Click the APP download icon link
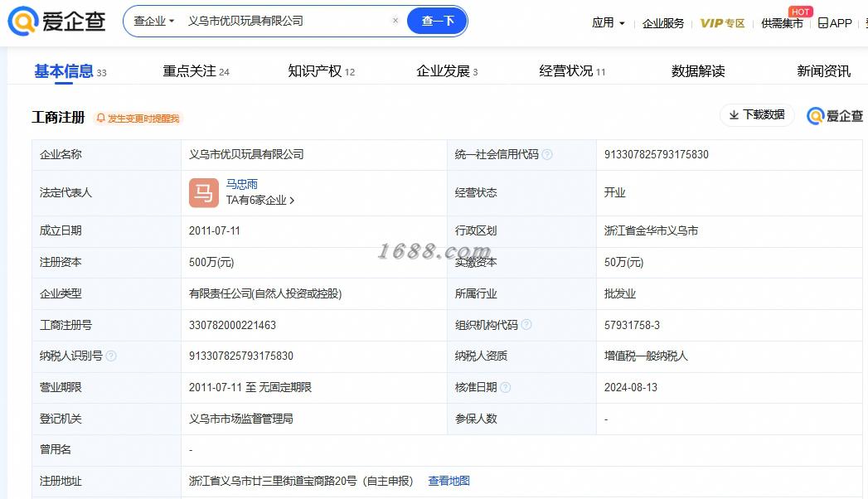 [835, 22]
